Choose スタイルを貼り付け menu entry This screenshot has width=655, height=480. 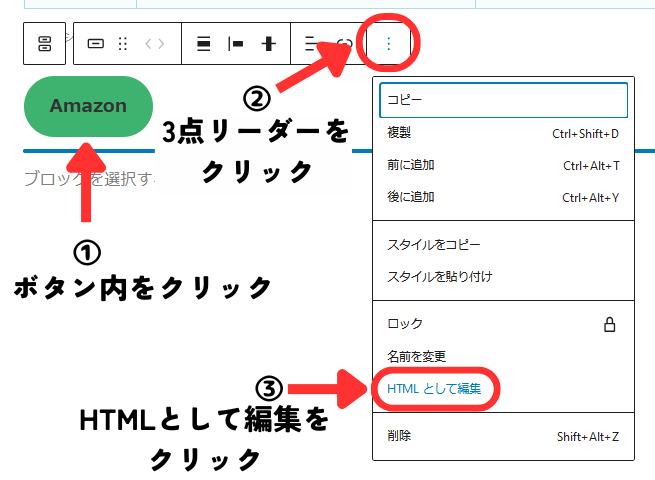503,277
